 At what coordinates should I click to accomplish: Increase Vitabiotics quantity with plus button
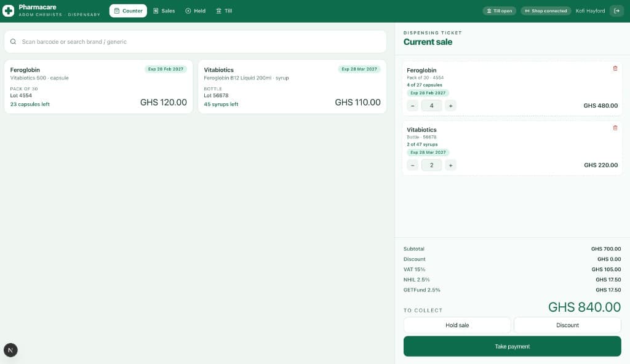pos(451,165)
